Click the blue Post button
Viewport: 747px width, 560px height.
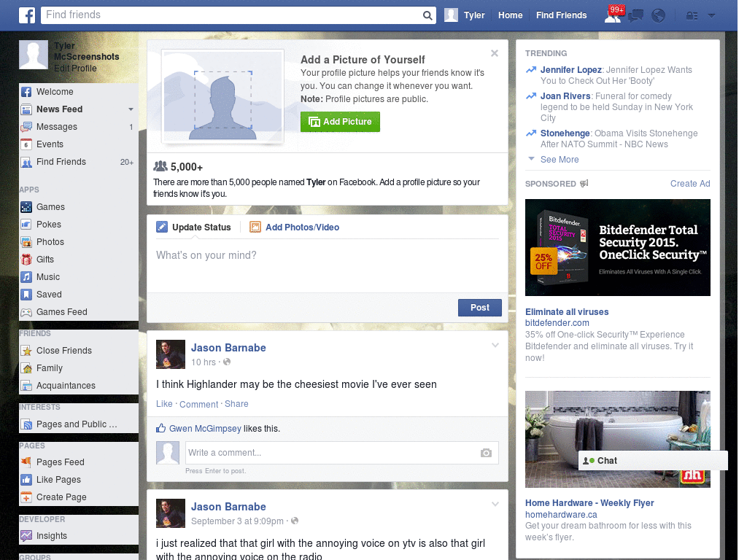[480, 308]
